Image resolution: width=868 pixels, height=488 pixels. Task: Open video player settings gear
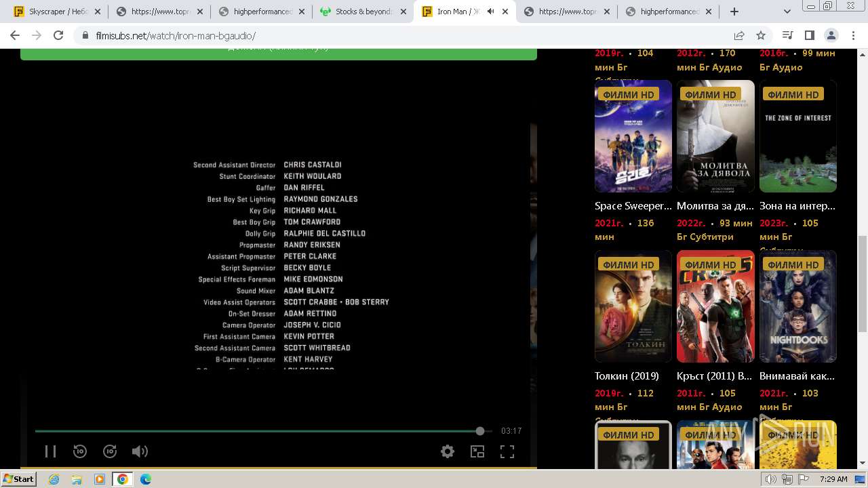pyautogui.click(x=448, y=451)
